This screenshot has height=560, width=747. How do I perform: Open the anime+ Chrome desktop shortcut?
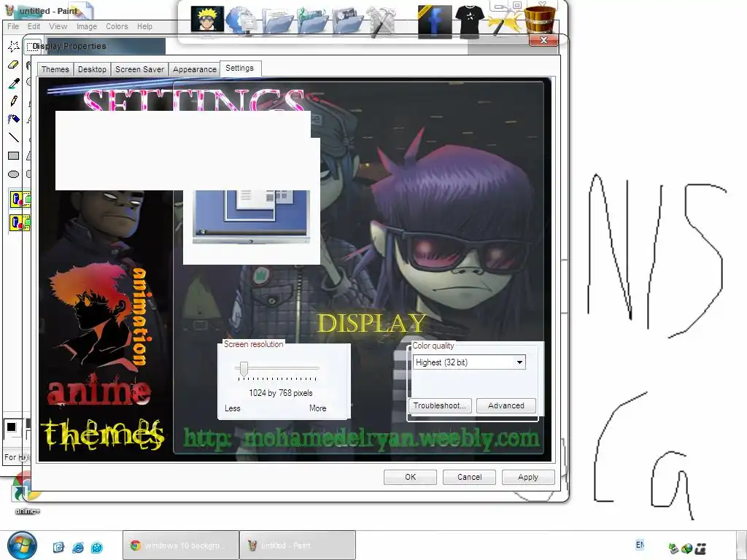click(x=27, y=494)
